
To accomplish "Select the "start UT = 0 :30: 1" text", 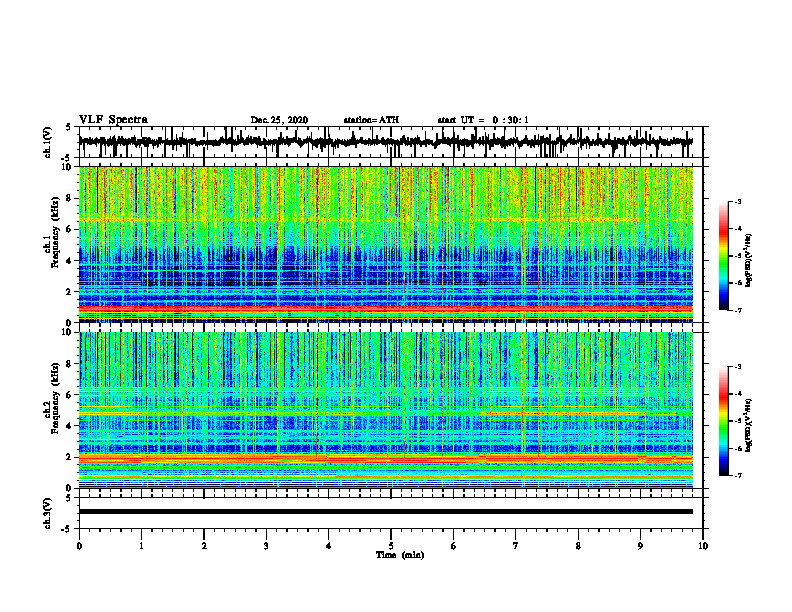I will coord(483,120).
